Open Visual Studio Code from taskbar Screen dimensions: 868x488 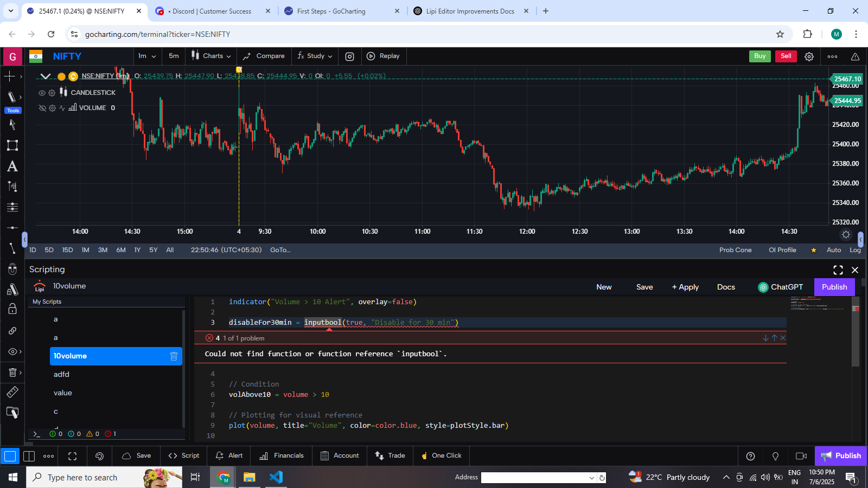coord(276,477)
